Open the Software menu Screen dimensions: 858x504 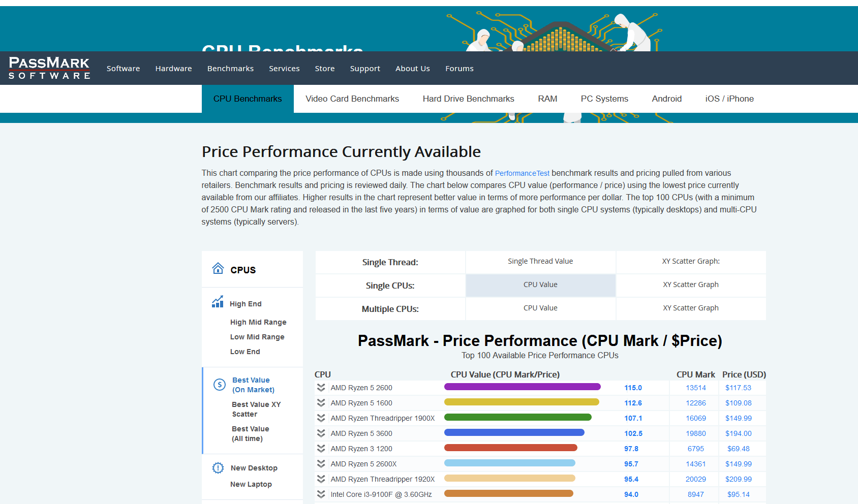coord(123,68)
